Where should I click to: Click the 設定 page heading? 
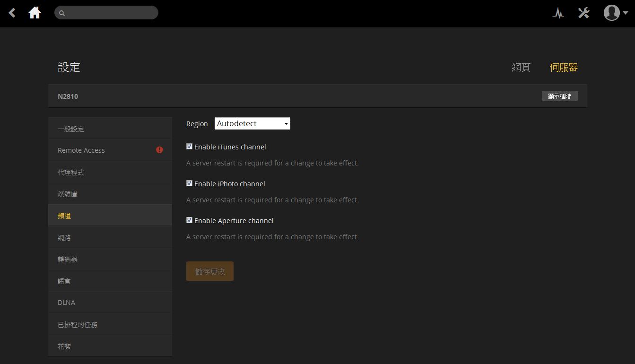click(x=69, y=68)
